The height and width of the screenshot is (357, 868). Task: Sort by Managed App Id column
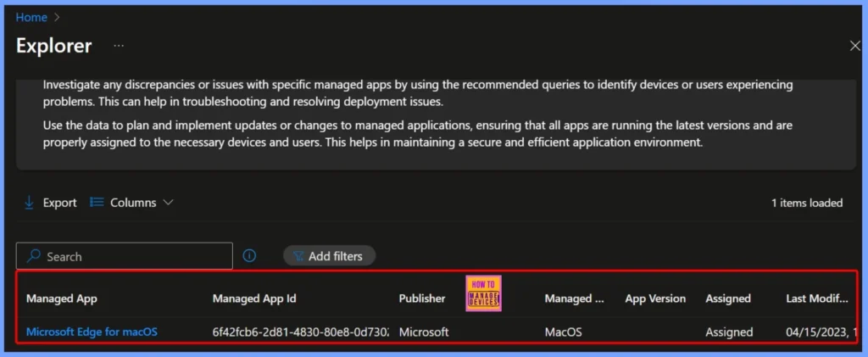coord(254,298)
